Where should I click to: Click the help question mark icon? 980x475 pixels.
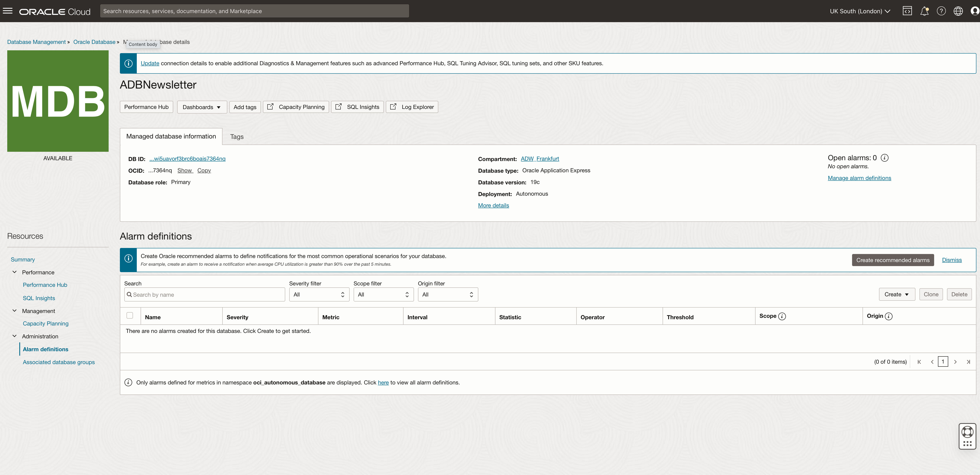941,11
